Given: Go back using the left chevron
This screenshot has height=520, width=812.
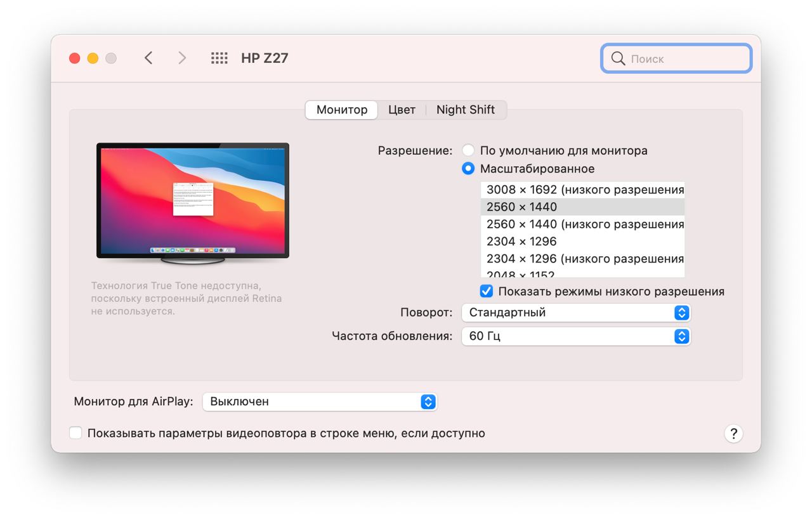Looking at the screenshot, I should coord(148,58).
